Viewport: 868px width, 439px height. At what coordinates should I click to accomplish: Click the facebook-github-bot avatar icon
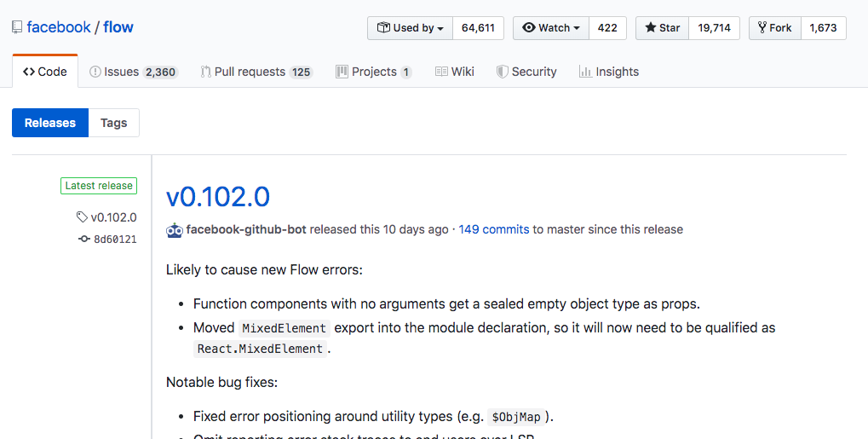tap(175, 229)
